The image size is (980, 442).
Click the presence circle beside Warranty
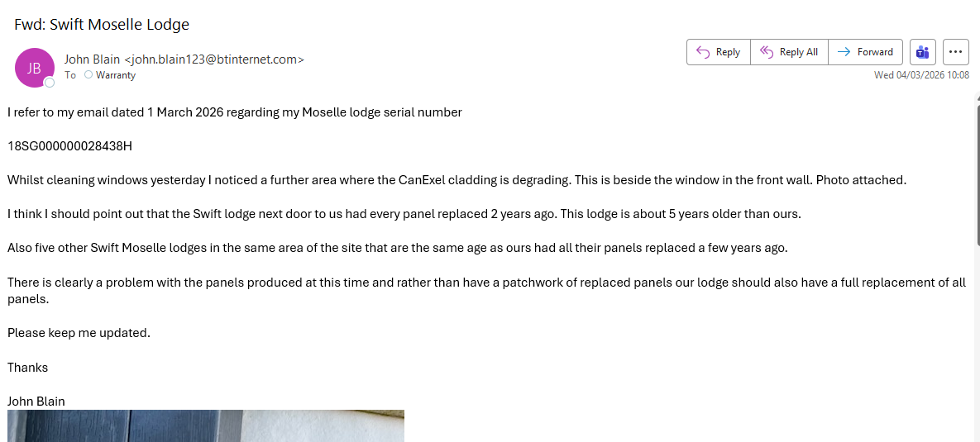88,75
